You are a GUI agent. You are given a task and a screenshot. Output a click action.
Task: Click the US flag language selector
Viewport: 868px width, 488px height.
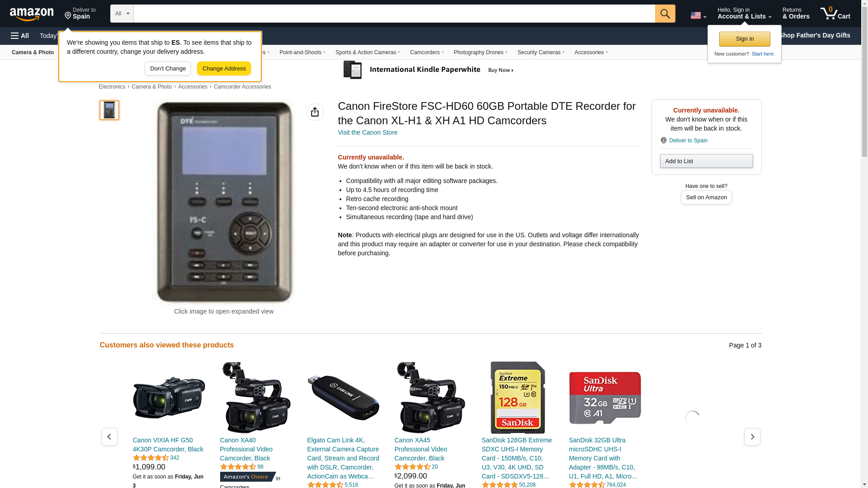coord(698,15)
